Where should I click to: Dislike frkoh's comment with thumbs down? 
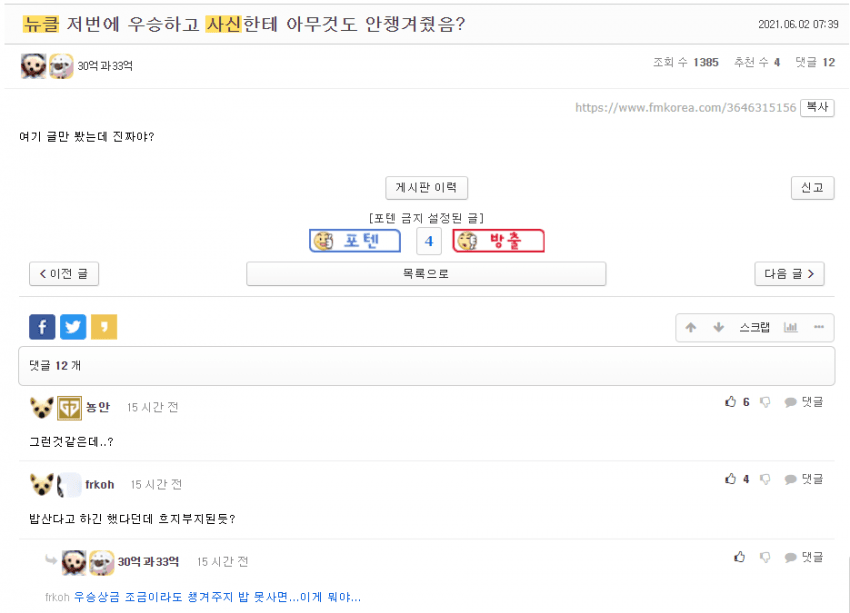tap(765, 479)
